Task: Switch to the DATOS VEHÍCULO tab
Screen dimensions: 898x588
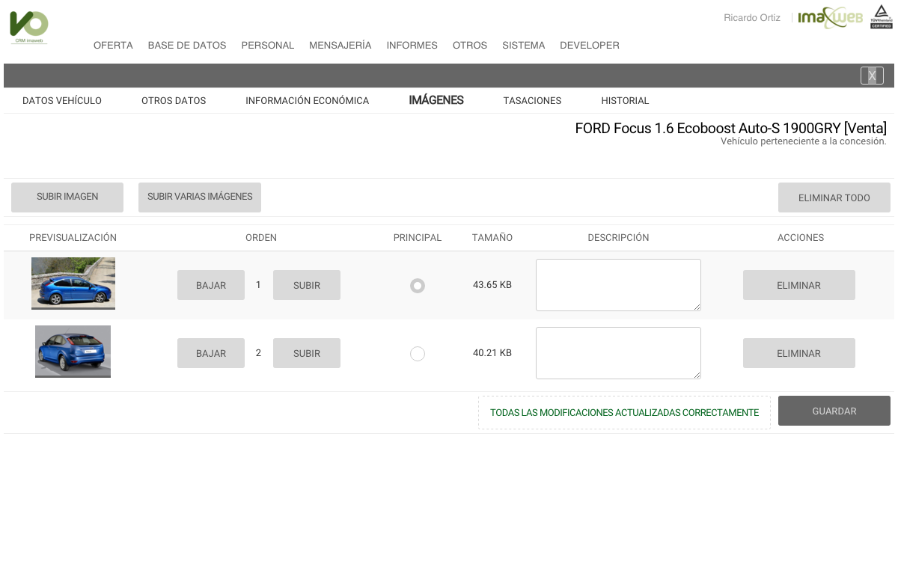Action: (62, 101)
